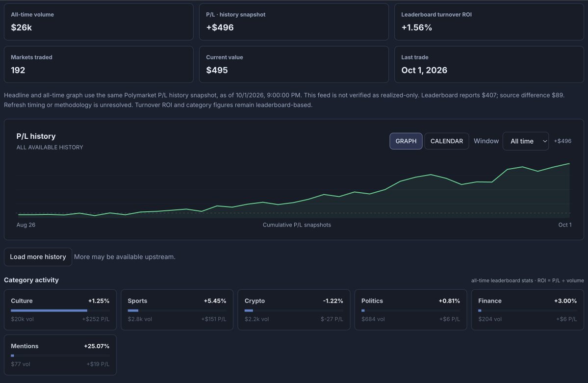Open the Culture category card

pyautogui.click(x=60, y=310)
